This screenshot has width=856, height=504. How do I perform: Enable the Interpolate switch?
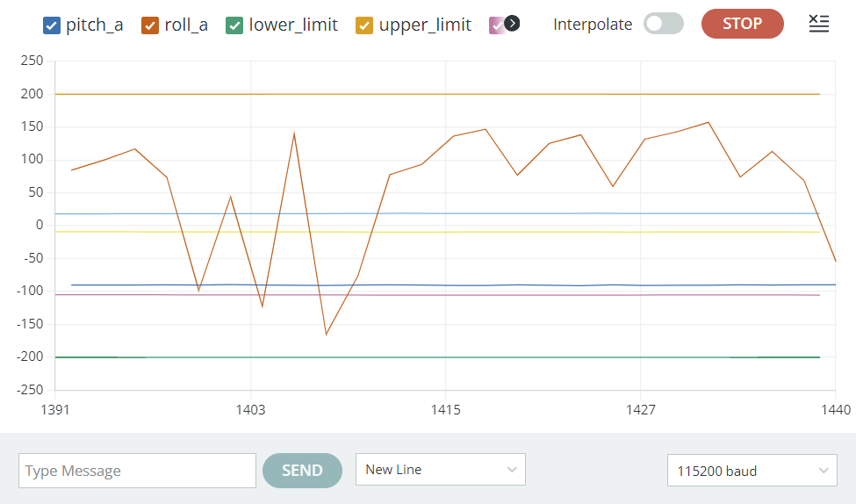[x=664, y=24]
